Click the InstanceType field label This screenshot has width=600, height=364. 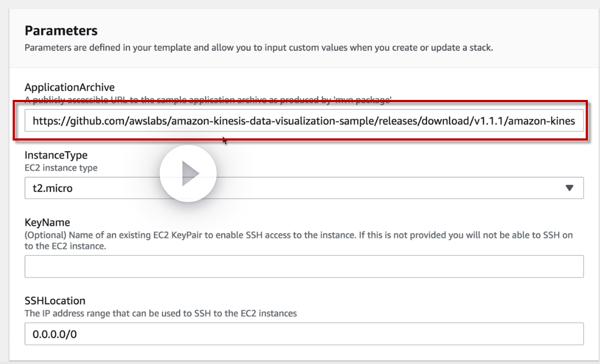point(55,155)
